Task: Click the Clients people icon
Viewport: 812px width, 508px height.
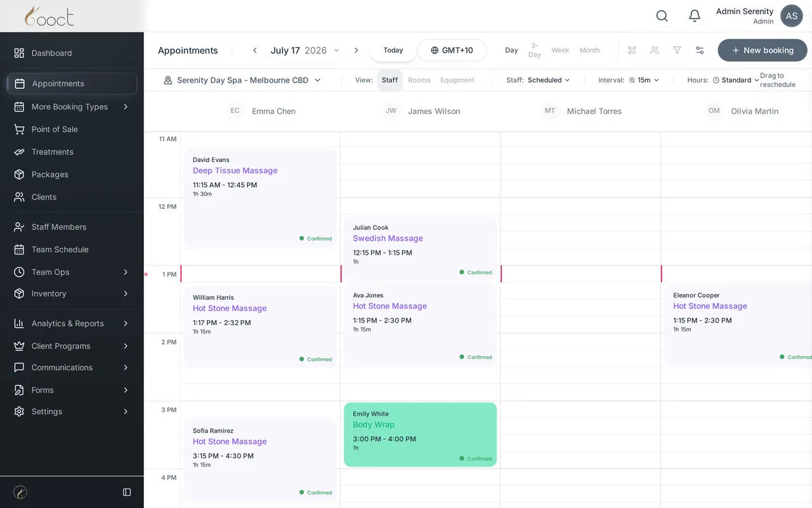Action: click(19, 197)
